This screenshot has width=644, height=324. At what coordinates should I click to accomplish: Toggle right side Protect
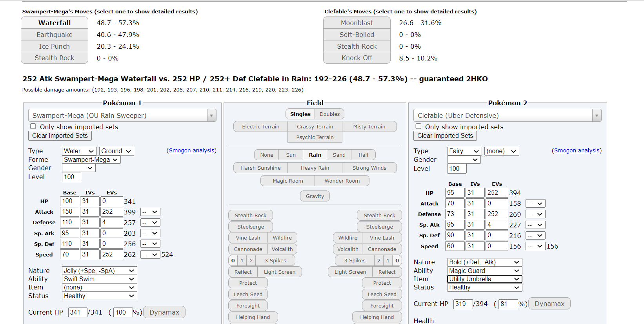pyautogui.click(x=382, y=283)
